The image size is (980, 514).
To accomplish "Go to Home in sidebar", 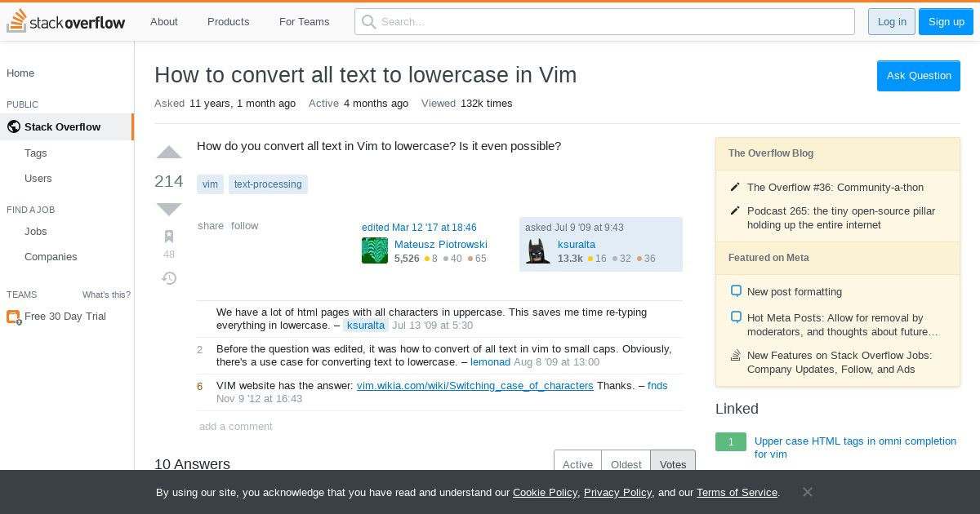I will [x=20, y=73].
